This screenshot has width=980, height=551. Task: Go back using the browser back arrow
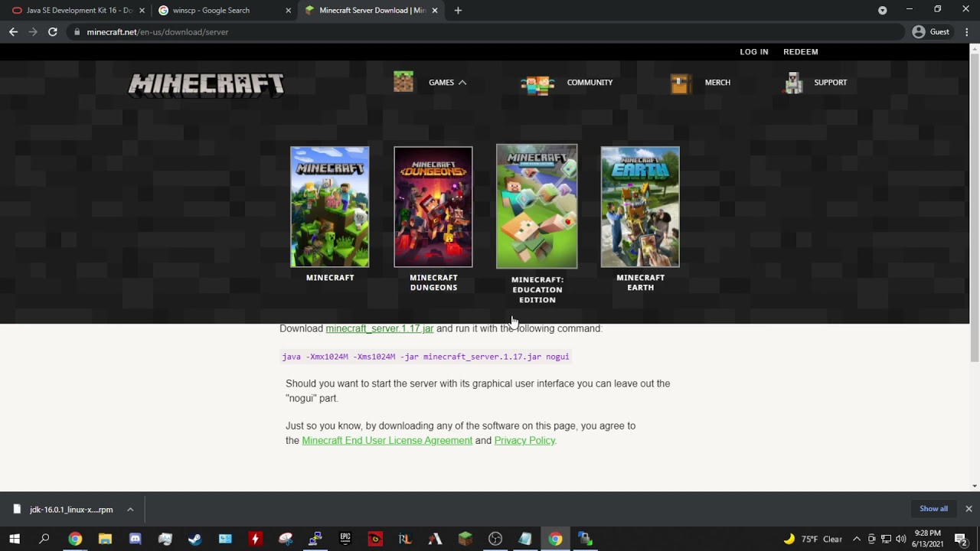pos(13,32)
